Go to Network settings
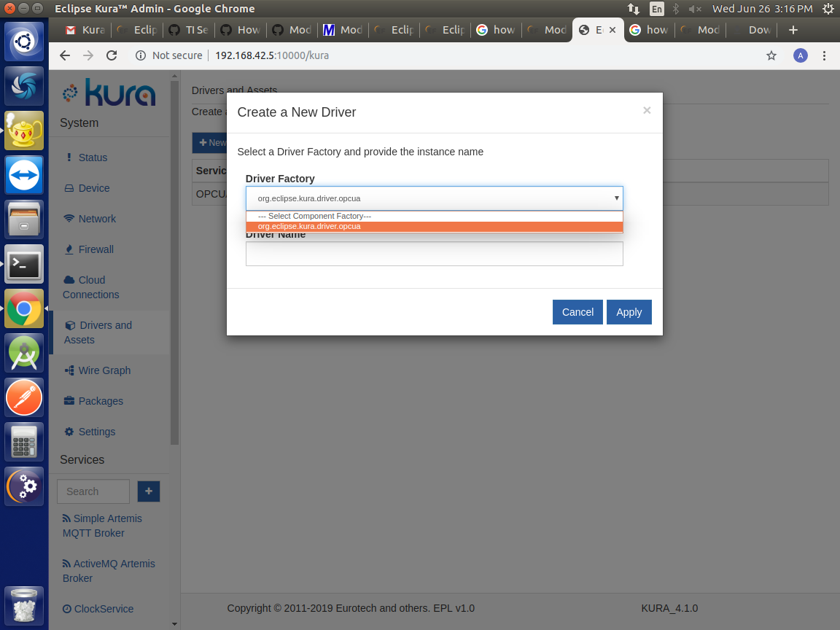This screenshot has width=840, height=630. coord(90,219)
